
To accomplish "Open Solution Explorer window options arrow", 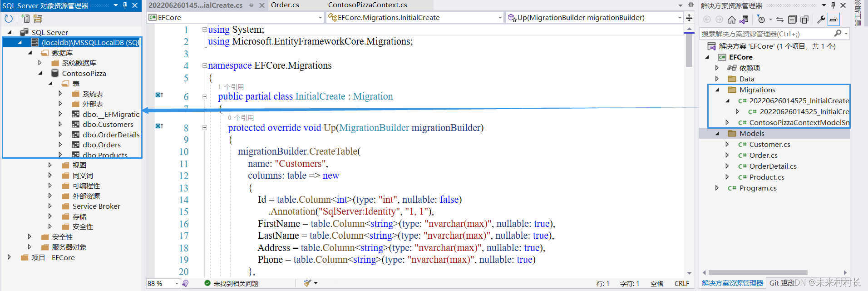I will pyautogui.click(x=824, y=5).
